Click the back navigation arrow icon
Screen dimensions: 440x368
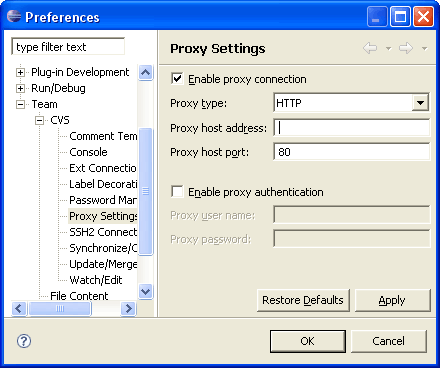[x=370, y=48]
